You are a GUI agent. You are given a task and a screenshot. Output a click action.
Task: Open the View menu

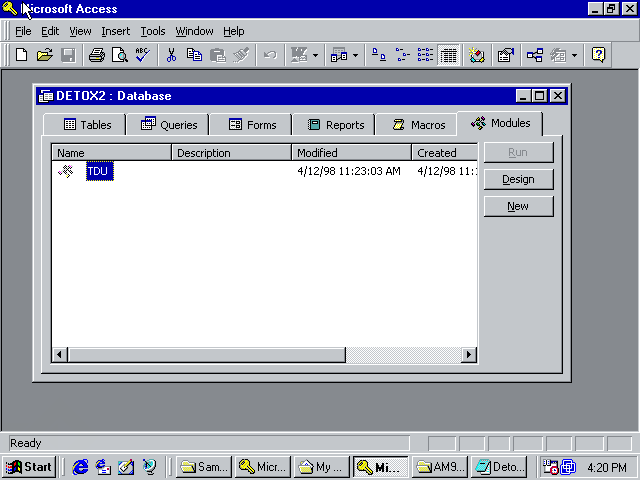(x=80, y=31)
